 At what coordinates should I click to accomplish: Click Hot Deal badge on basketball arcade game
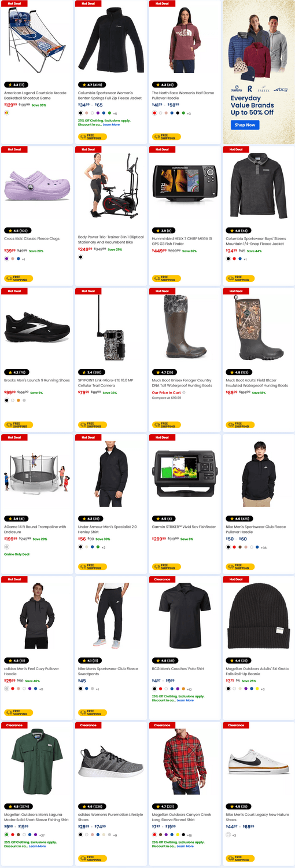pyautogui.click(x=14, y=3)
